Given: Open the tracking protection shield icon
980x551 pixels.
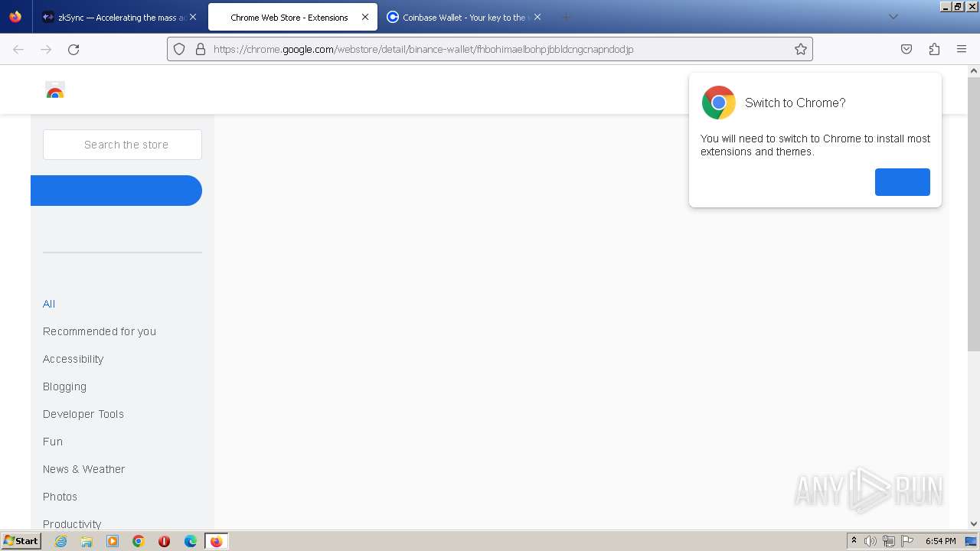Looking at the screenshot, I should [179, 49].
